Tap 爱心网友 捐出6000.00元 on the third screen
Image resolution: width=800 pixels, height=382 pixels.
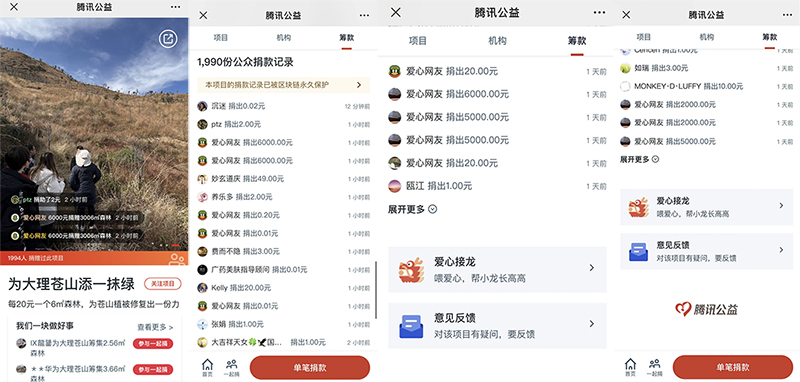[x=497, y=94]
